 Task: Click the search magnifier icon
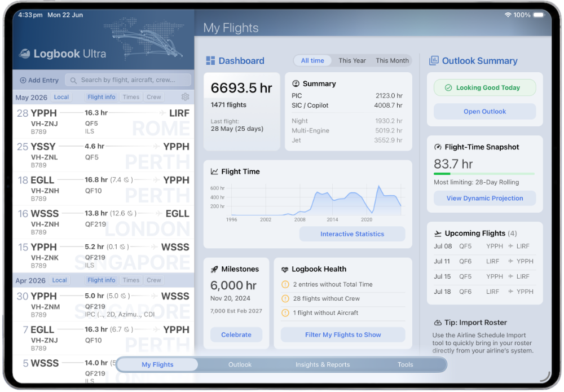pyautogui.click(x=73, y=80)
